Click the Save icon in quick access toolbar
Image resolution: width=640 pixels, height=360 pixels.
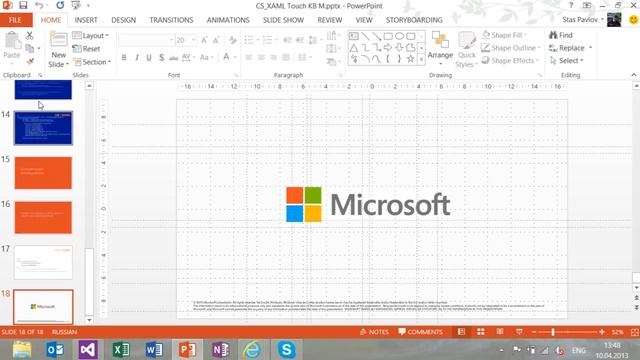click(23, 5)
